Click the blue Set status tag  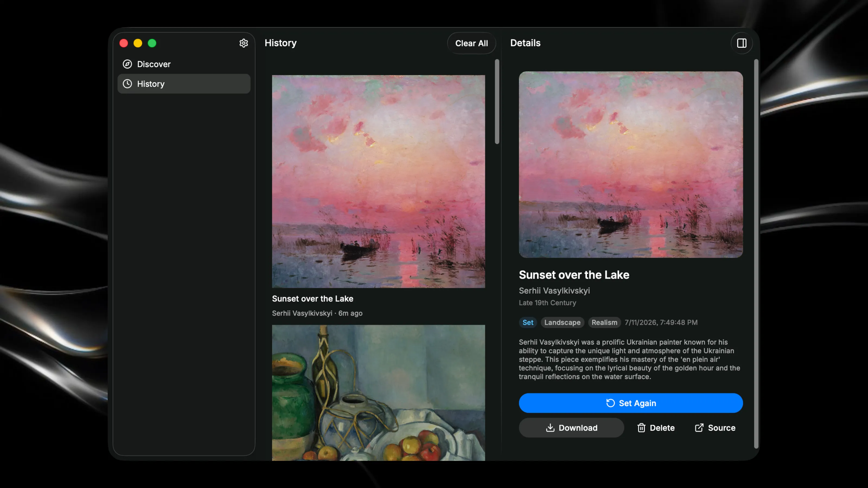pyautogui.click(x=528, y=322)
